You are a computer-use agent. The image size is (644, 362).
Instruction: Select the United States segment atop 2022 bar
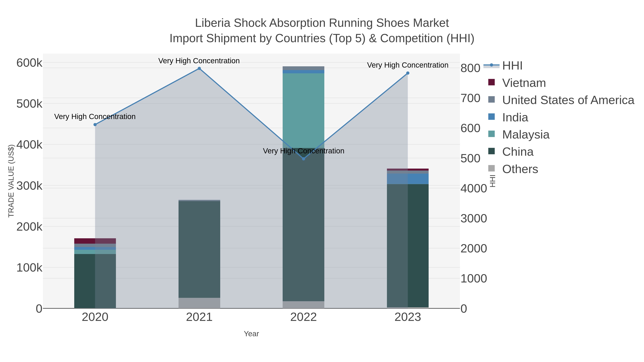(x=304, y=68)
